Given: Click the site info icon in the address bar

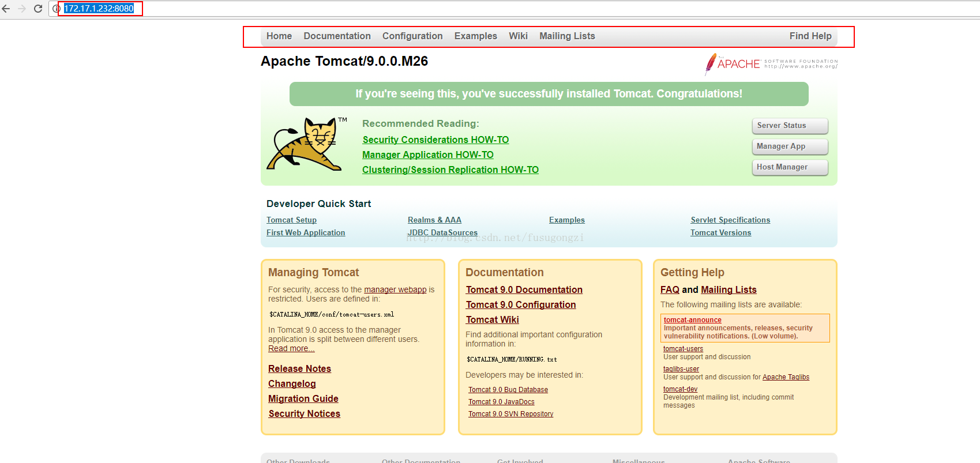Looking at the screenshot, I should (57, 9).
